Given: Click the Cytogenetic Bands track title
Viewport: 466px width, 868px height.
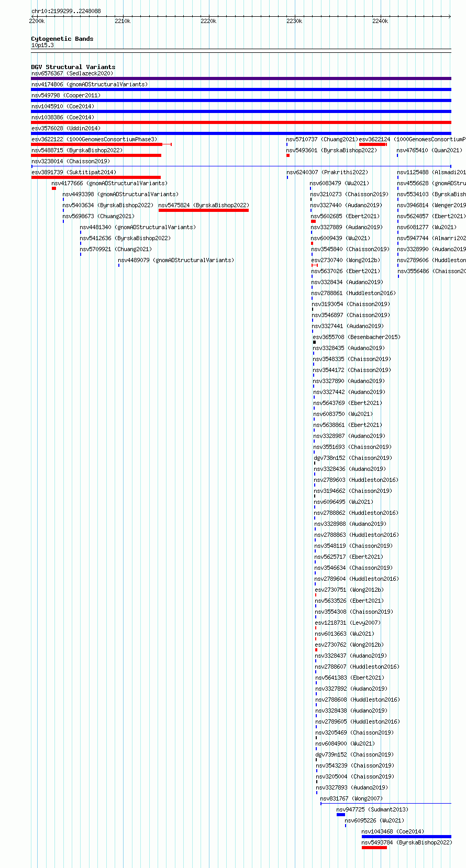Looking at the screenshot, I should (62, 39).
